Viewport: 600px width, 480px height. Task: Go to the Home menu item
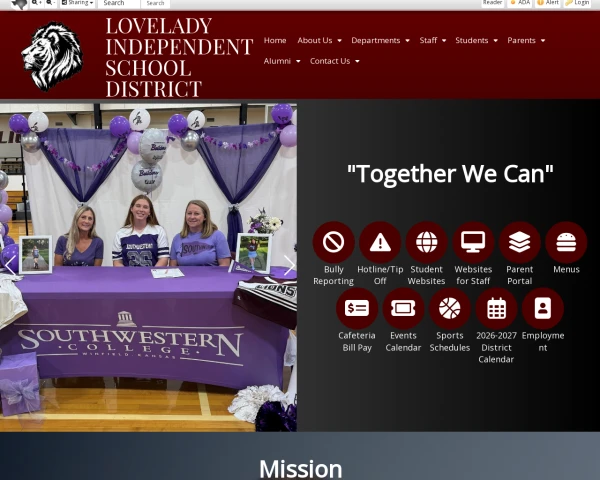coord(275,40)
